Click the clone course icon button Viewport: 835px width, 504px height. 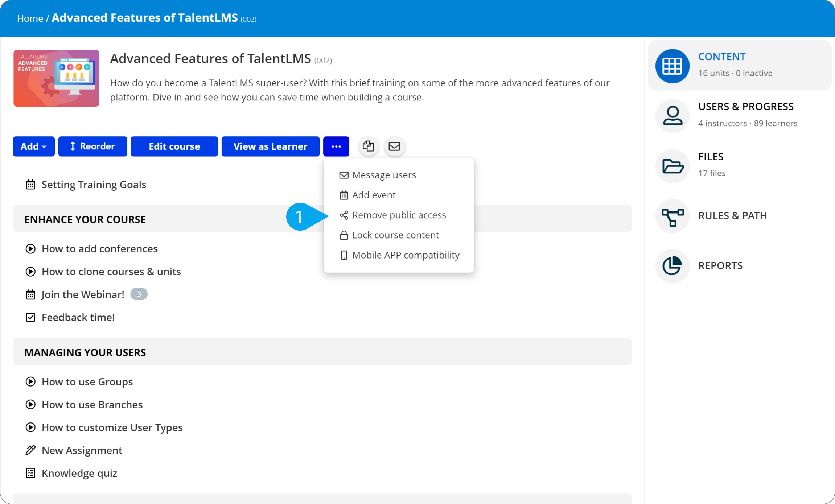(368, 146)
